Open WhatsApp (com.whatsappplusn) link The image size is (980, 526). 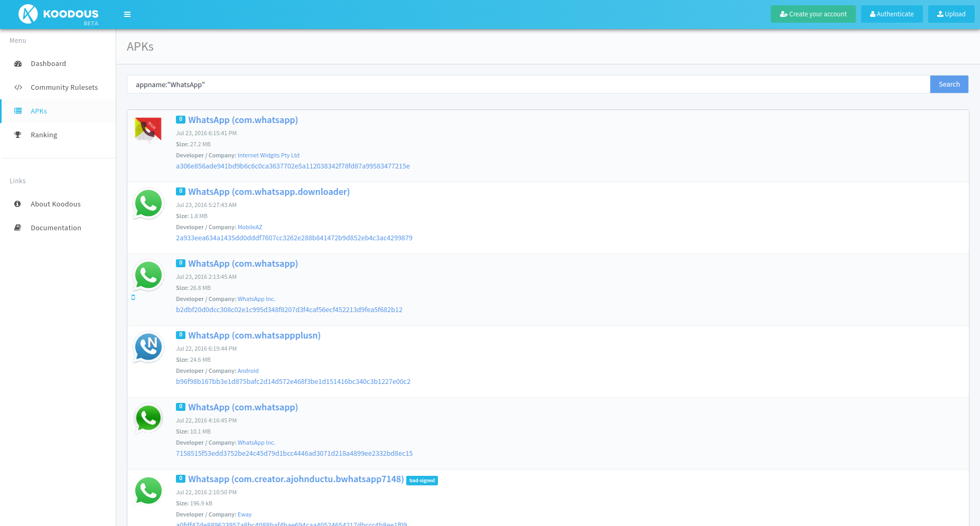pos(254,335)
